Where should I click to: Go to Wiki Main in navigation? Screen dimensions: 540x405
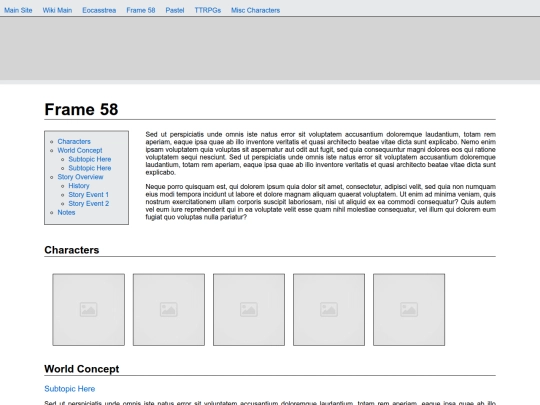[57, 10]
